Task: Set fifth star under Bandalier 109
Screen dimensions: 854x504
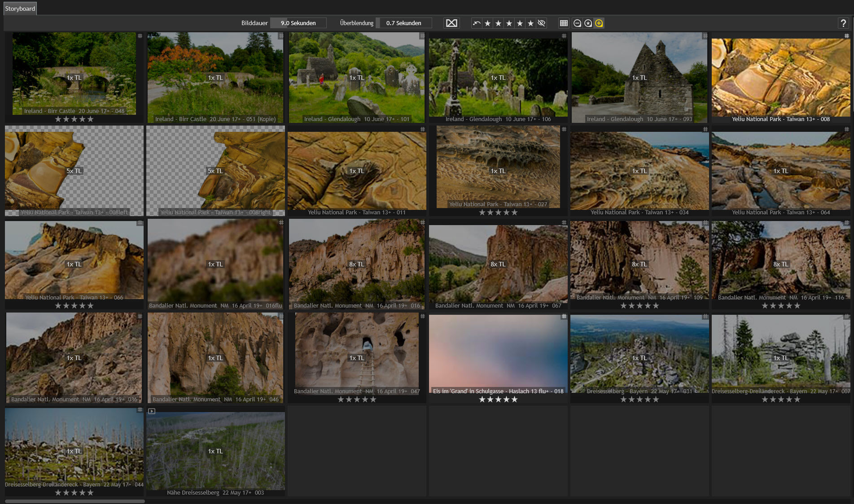Action: pos(656,306)
